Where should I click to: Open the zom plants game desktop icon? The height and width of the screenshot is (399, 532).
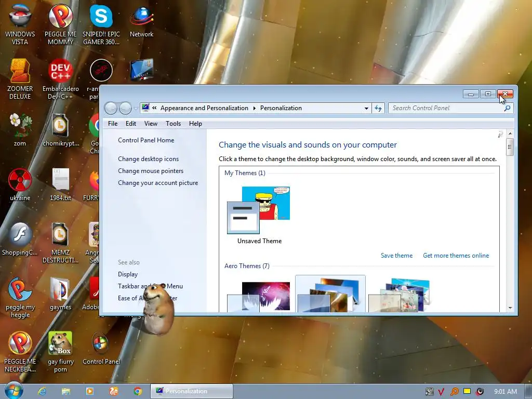click(20, 129)
